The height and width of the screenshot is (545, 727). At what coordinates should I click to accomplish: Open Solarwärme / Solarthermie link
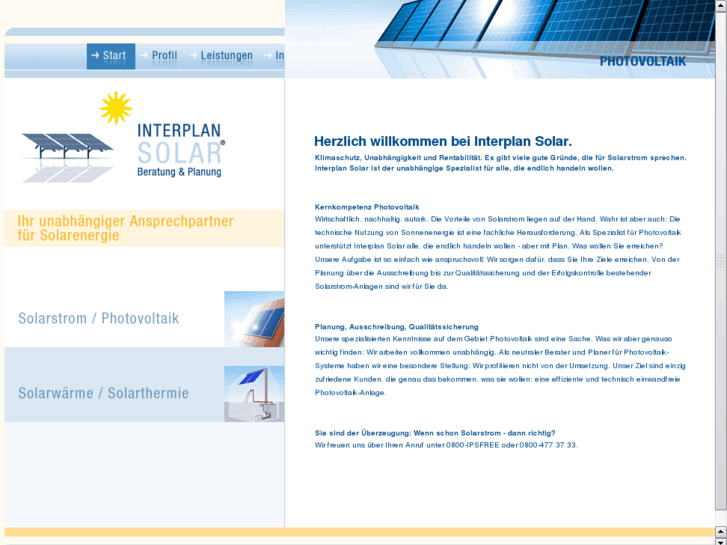point(103,393)
